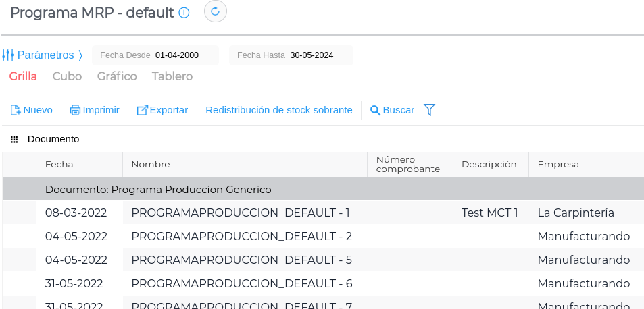Screen dimensions: 644x309
Task: Expand the Parámetros panel chevron
Action: tap(80, 55)
